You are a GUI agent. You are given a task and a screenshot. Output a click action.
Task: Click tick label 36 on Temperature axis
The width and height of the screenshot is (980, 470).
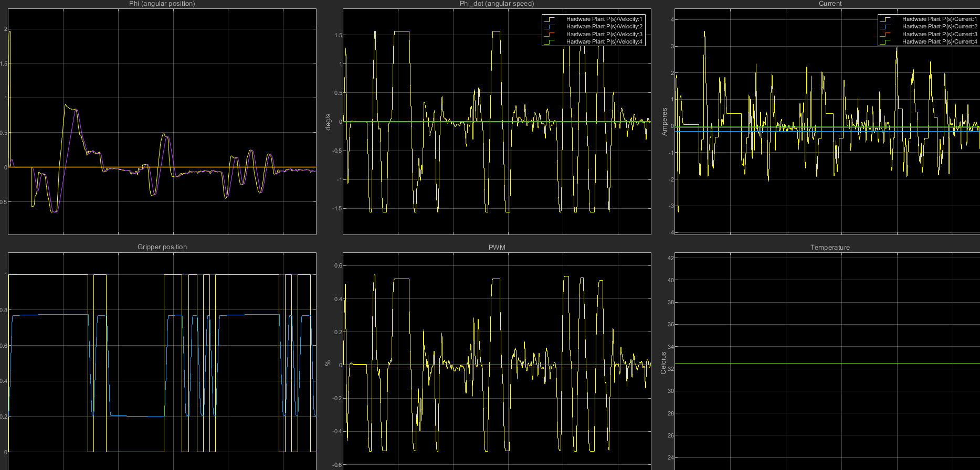coord(670,324)
